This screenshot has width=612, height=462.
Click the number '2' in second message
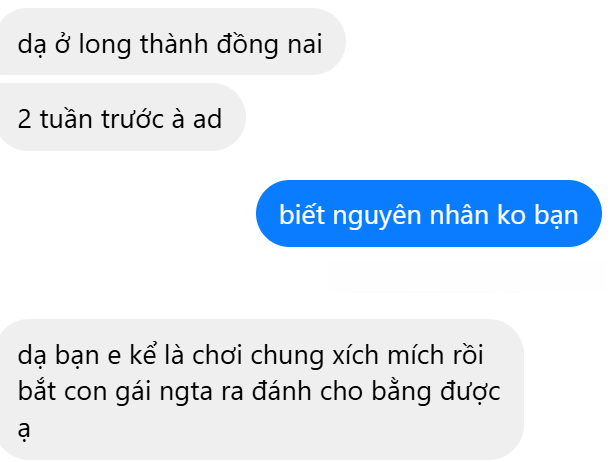(24, 119)
